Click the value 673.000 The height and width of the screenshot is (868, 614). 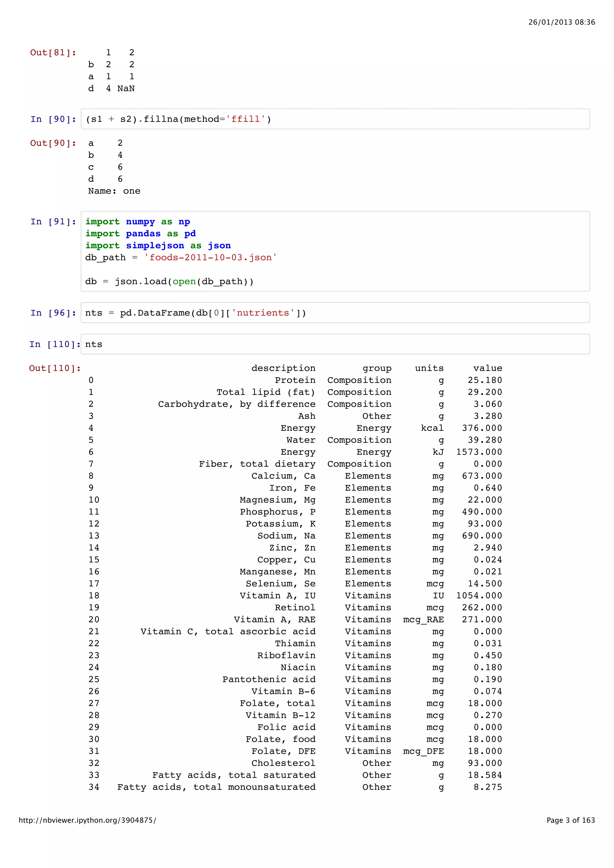tap(482, 476)
